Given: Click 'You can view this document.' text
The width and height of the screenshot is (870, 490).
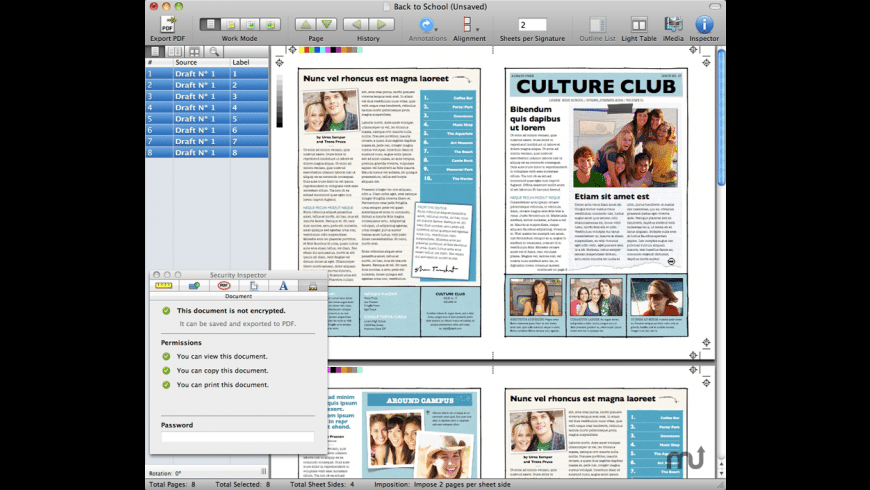Looking at the screenshot, I should [x=222, y=356].
